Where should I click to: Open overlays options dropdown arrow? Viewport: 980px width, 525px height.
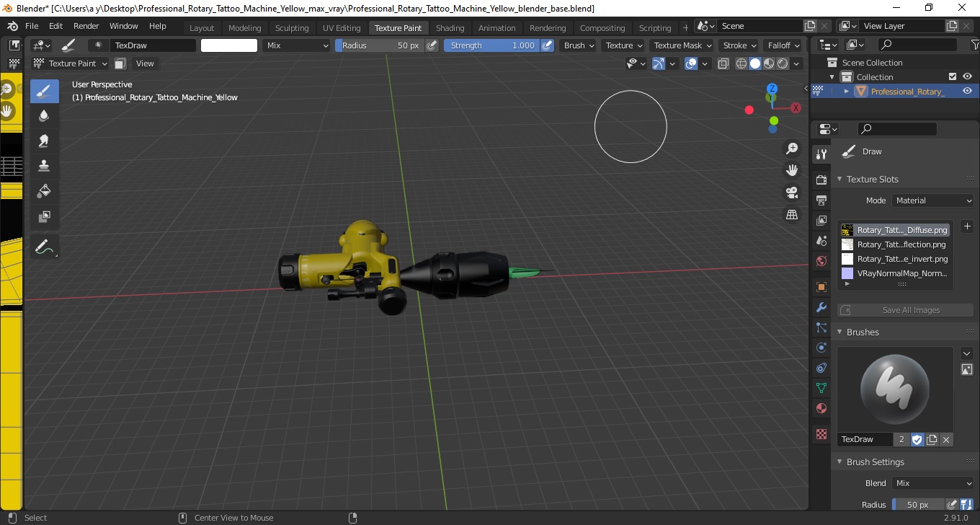coord(705,63)
